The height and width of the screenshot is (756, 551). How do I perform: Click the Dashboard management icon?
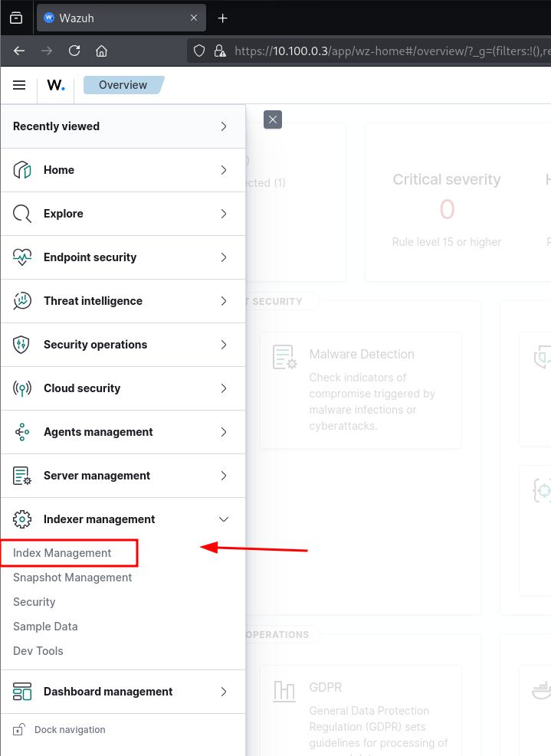click(x=22, y=692)
